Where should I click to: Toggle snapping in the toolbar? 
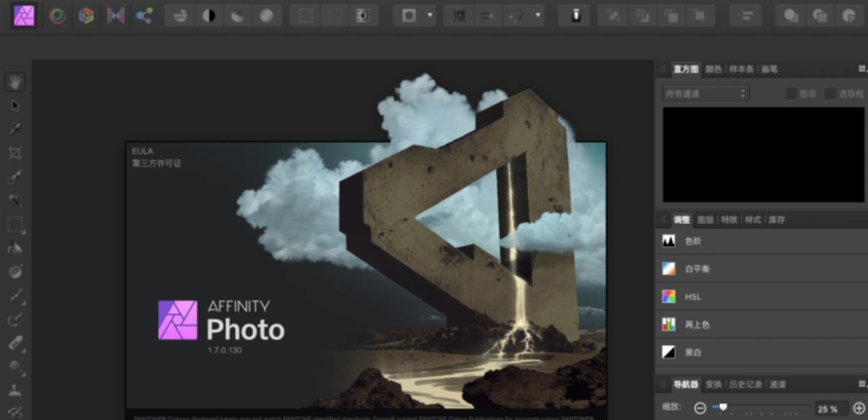click(x=517, y=16)
